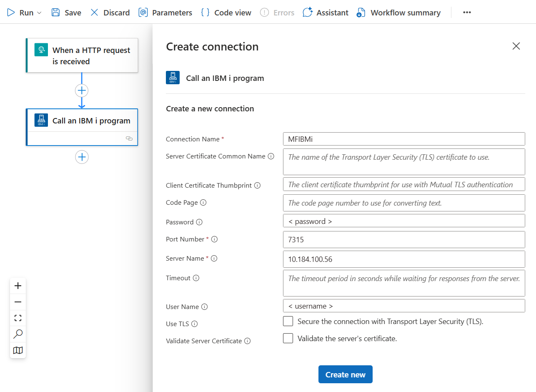
Task: Toggle the minimap
Action: (x=18, y=350)
